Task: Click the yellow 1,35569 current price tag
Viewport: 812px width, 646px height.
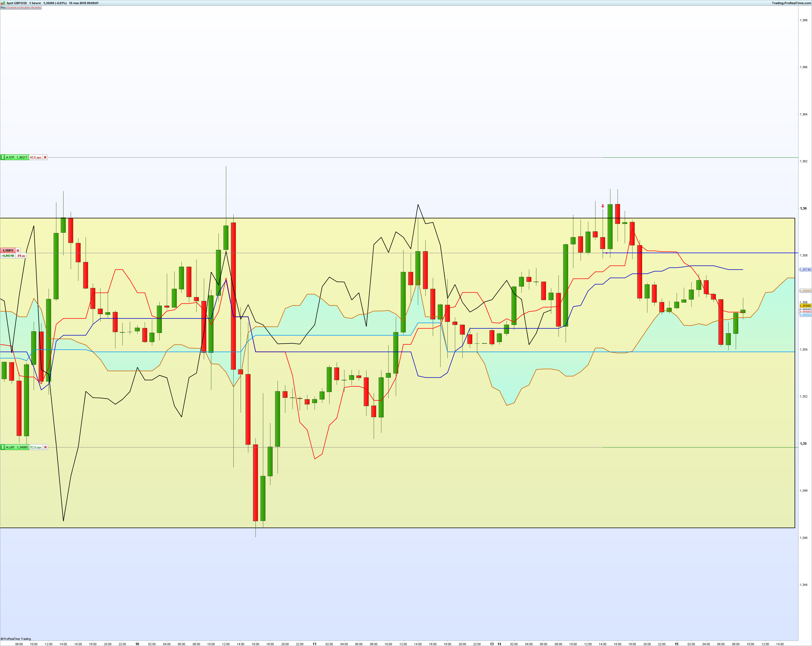Action: [x=805, y=306]
